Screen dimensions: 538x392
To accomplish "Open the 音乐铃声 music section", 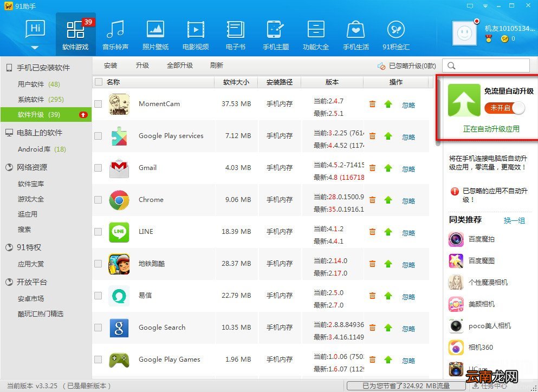I will (x=115, y=34).
